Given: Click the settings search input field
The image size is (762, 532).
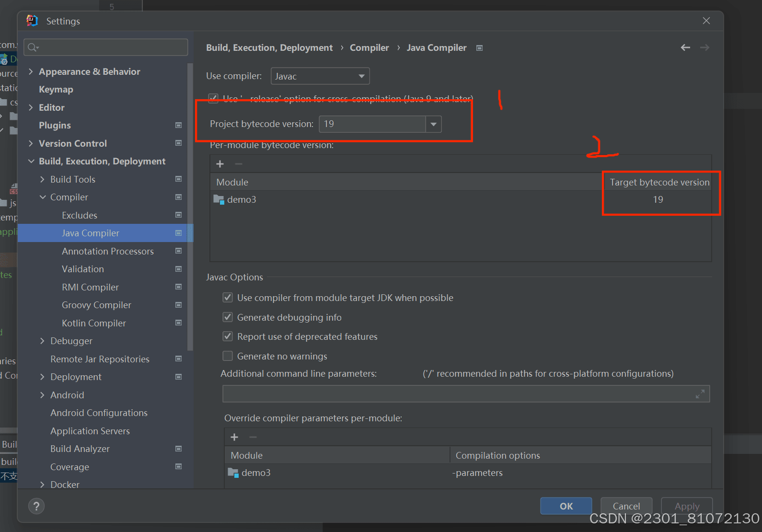Looking at the screenshot, I should pyautogui.click(x=105, y=47).
